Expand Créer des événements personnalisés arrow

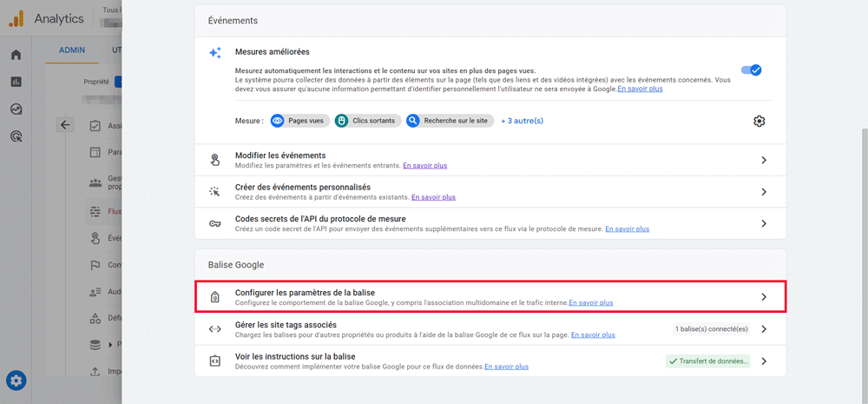point(764,192)
